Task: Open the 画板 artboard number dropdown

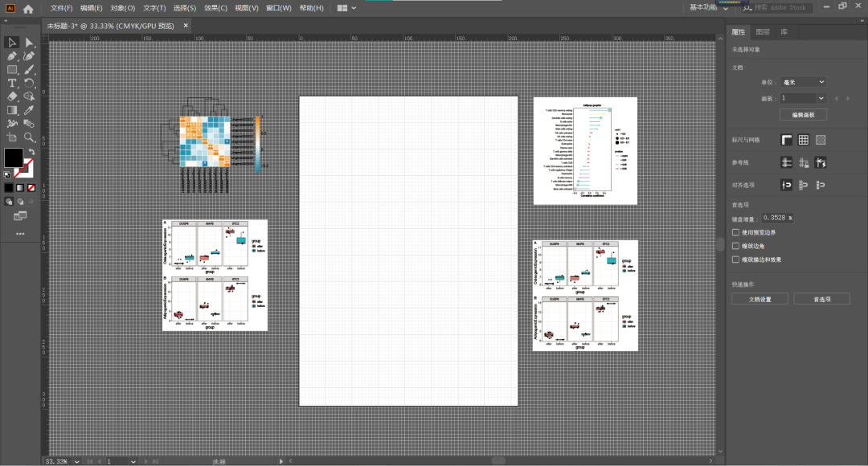Action: click(x=821, y=98)
